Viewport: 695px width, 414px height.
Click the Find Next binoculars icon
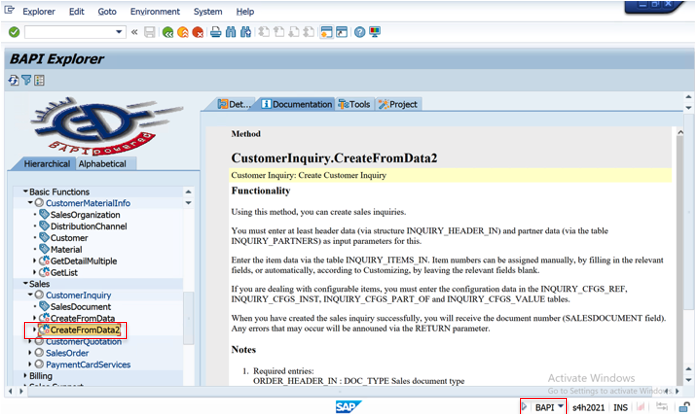pos(246,32)
